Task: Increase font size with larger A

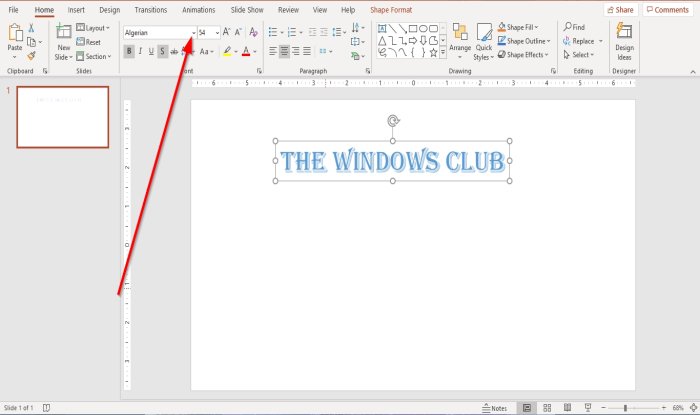Action: click(x=226, y=32)
